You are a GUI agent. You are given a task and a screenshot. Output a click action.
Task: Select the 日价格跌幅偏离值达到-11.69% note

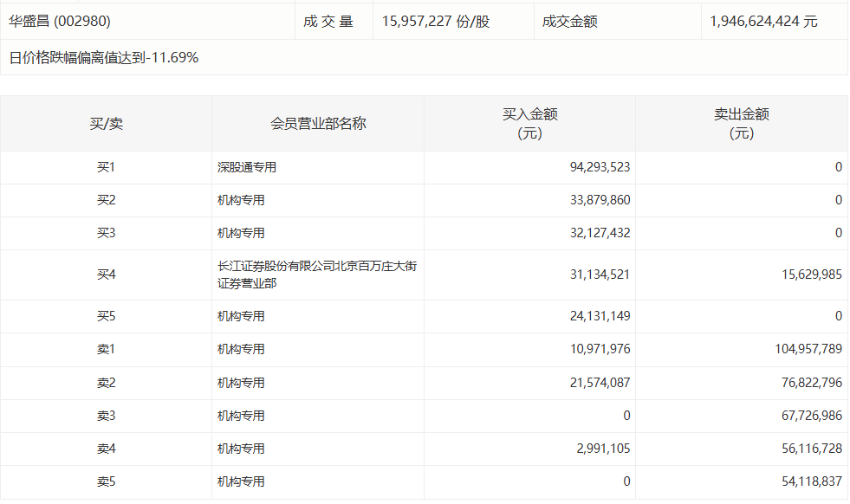click(103, 57)
